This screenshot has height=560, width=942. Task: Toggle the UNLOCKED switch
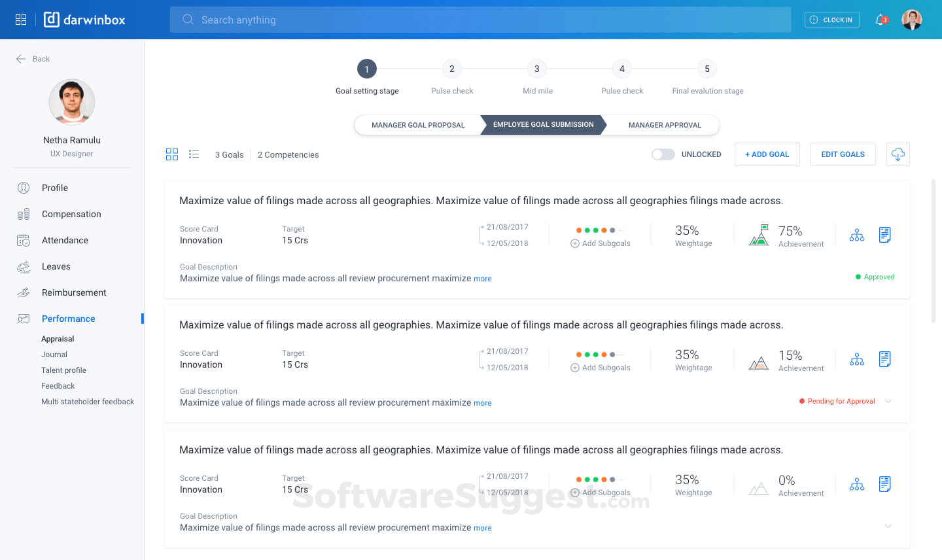(x=663, y=154)
